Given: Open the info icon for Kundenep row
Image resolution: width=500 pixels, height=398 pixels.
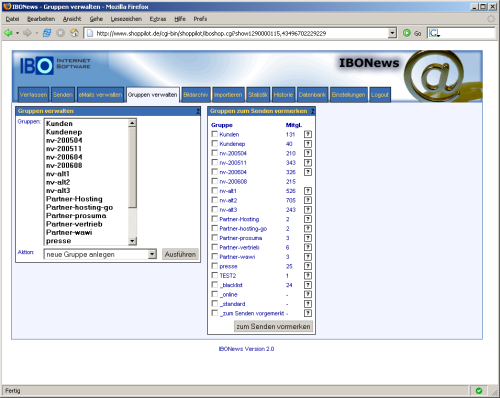Looking at the screenshot, I should click(x=308, y=144).
